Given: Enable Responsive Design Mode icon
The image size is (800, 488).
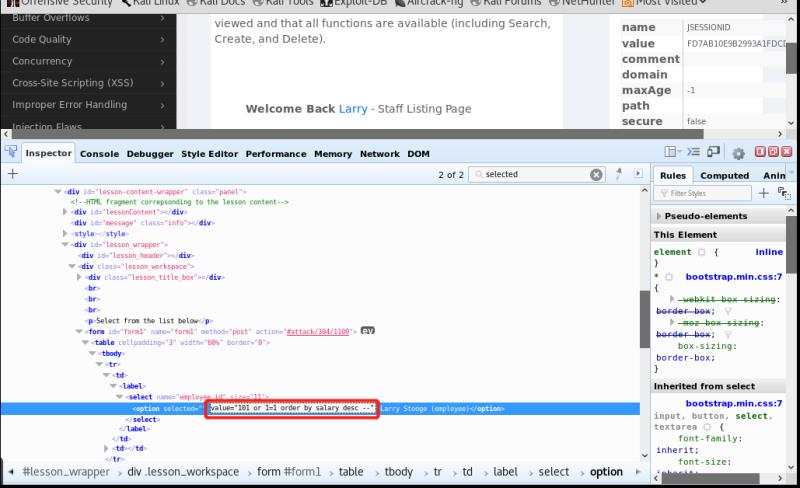Looking at the screenshot, I should pyautogui.click(x=713, y=152).
